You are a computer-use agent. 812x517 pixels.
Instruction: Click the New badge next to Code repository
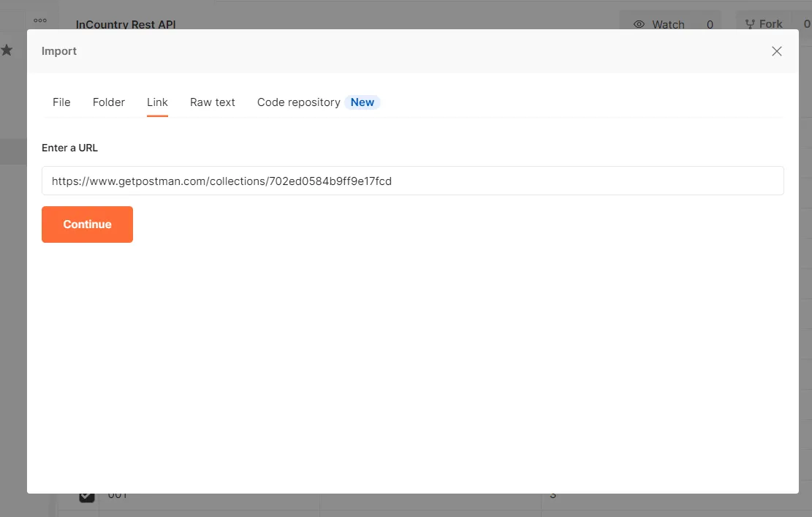pyautogui.click(x=363, y=102)
